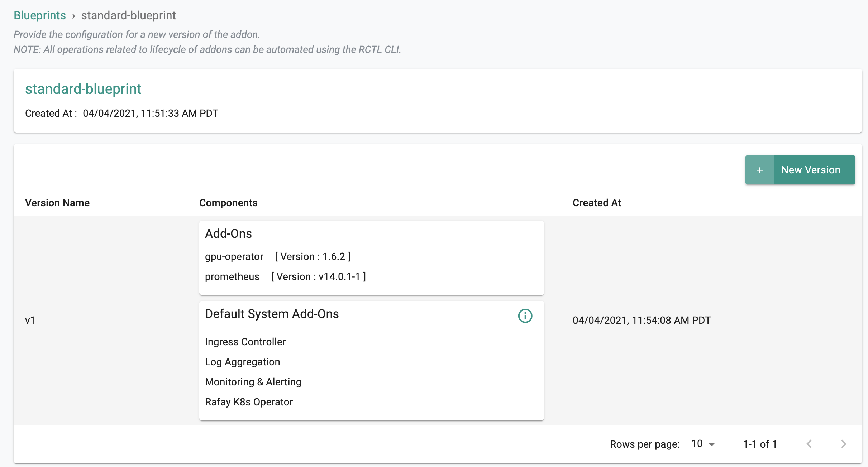Click the standard-blueprint breadcrumb text
The image size is (868, 467).
(128, 15)
